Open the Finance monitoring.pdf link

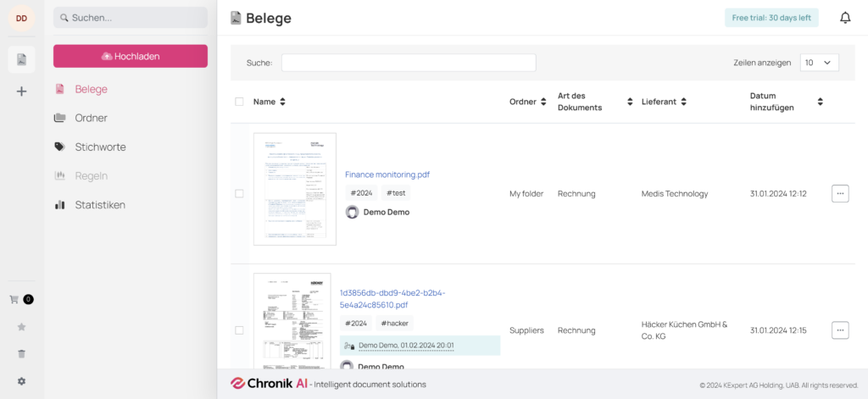[x=387, y=175]
